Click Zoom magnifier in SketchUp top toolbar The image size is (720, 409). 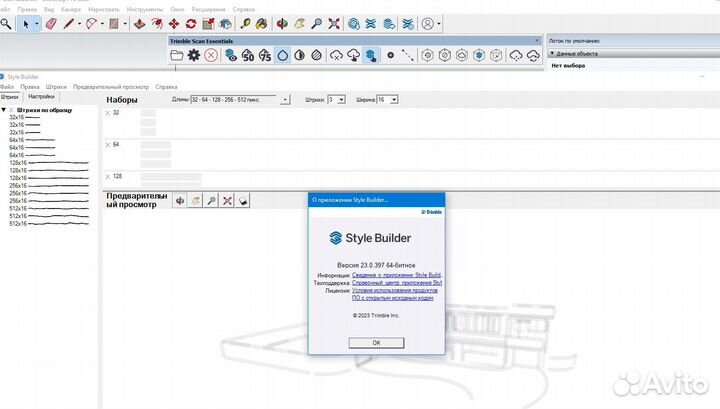click(316, 24)
